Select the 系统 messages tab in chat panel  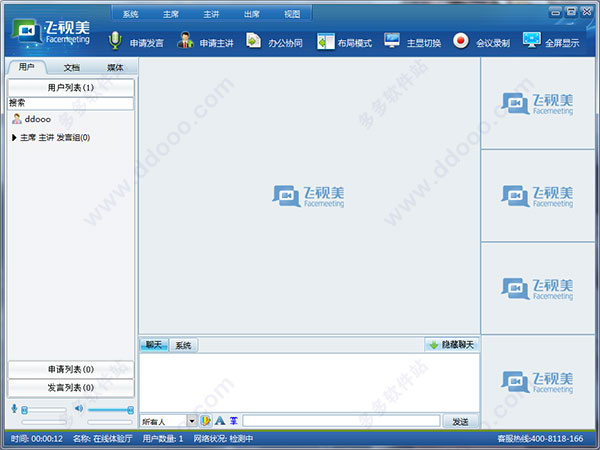[183, 346]
